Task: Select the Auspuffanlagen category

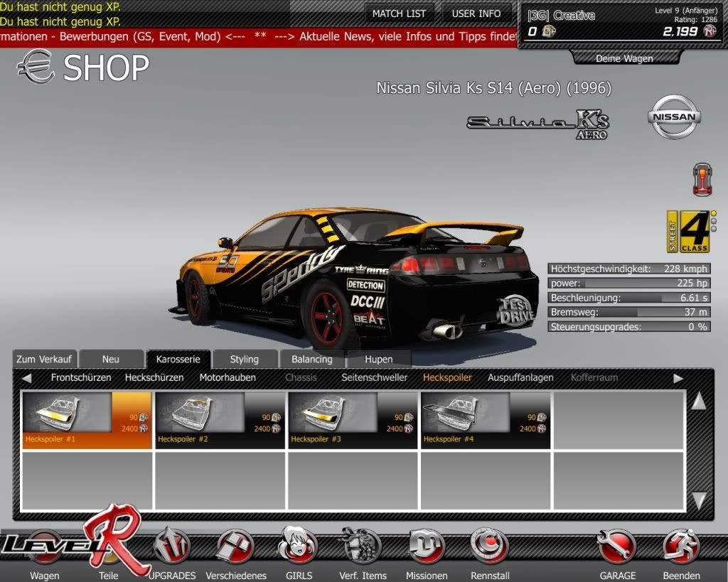Action: [x=520, y=378]
